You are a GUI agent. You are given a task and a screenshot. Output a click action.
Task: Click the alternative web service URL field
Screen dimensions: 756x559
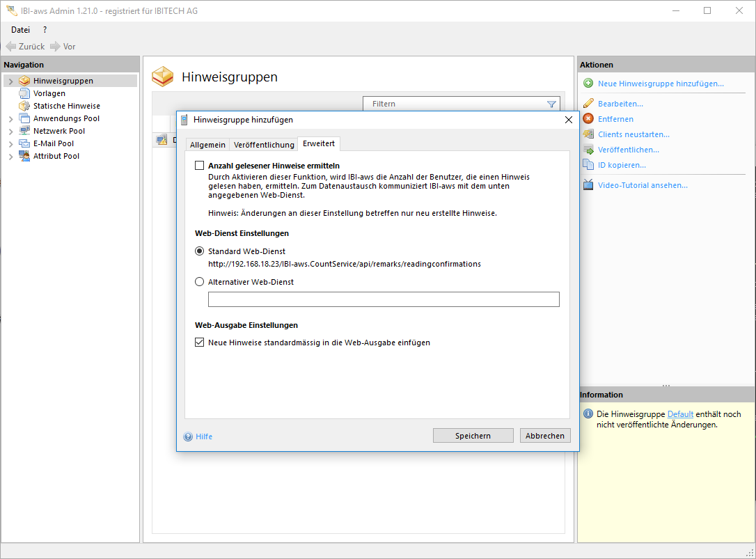coord(384,299)
